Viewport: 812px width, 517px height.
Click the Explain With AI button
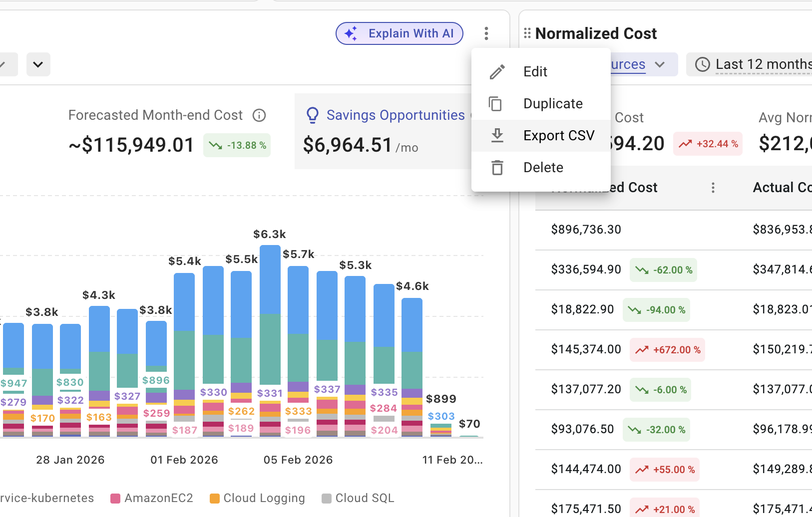coord(400,33)
